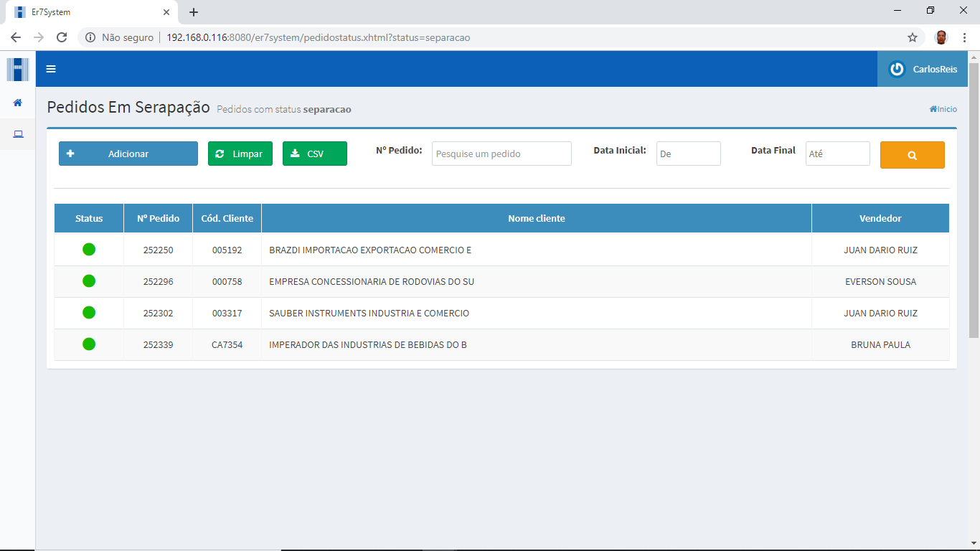This screenshot has height=551, width=980.
Task: Open a new browser tab with plus
Action: click(194, 12)
